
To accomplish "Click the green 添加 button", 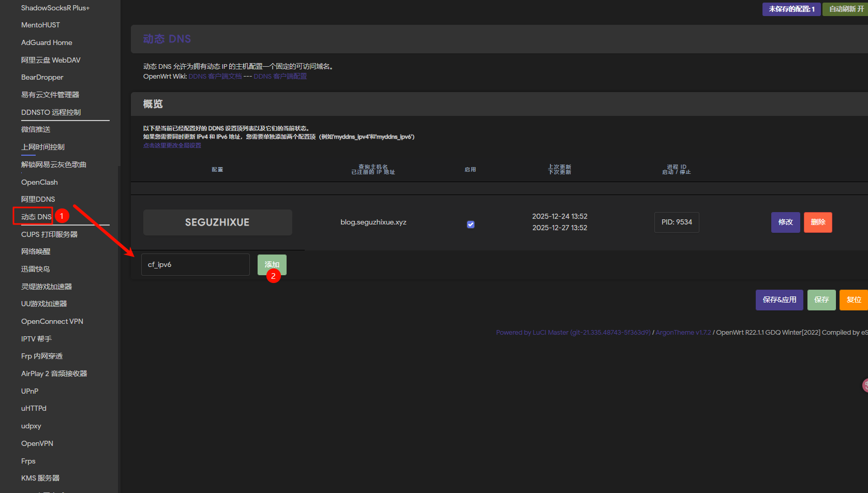I will (x=272, y=264).
